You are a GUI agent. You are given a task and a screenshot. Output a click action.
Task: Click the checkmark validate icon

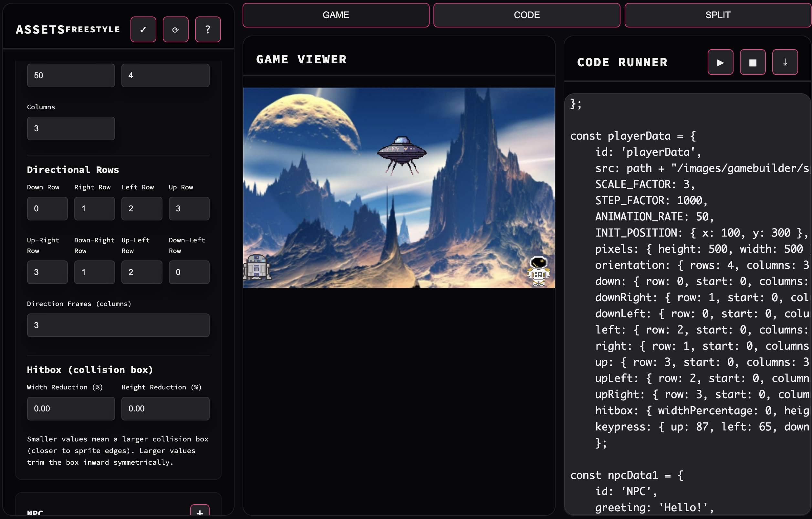tap(143, 29)
